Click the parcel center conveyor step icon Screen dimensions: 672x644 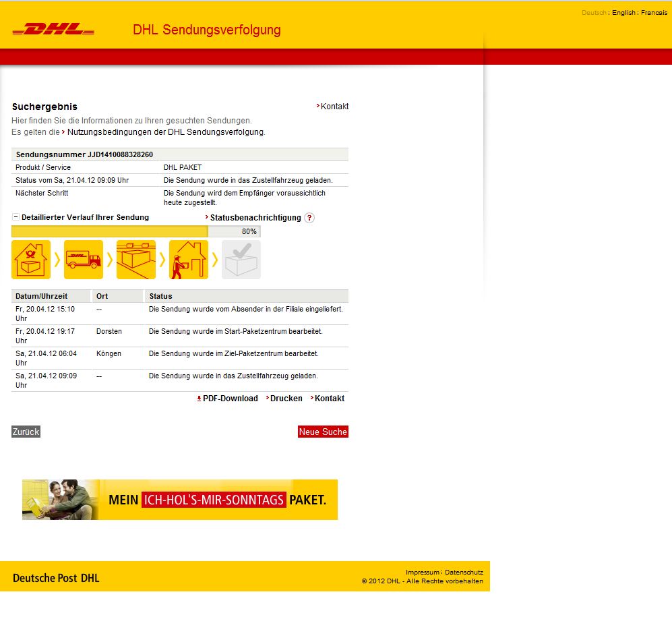[x=136, y=260]
